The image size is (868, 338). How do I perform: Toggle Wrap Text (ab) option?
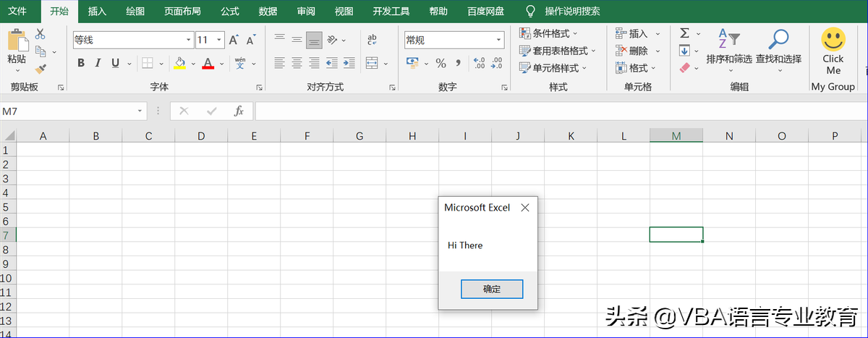[x=372, y=40]
